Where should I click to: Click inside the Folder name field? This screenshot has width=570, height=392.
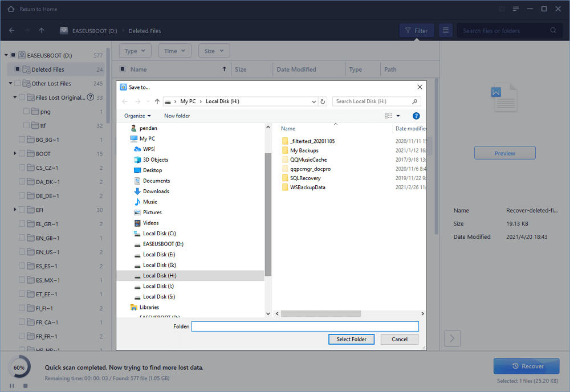[x=304, y=326]
